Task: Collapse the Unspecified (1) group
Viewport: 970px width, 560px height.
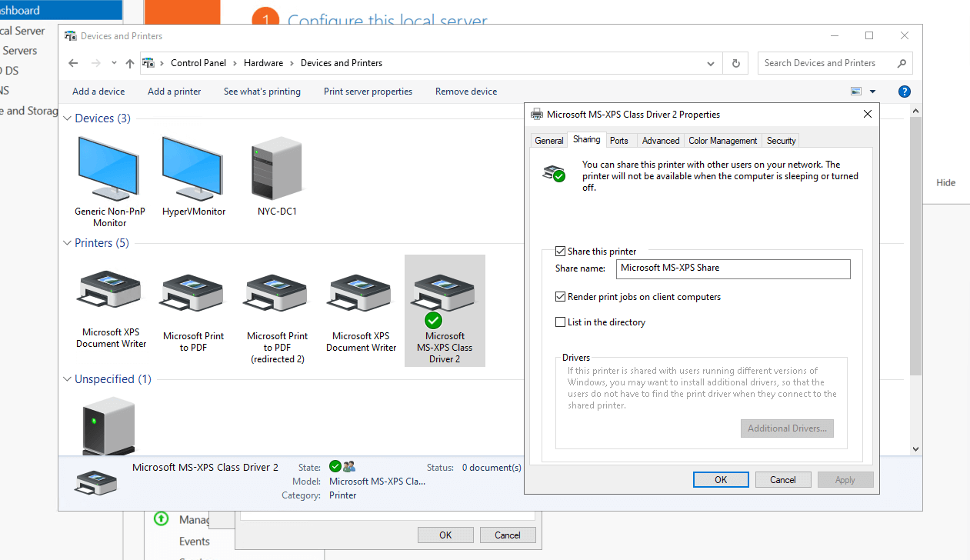Action: (68, 379)
